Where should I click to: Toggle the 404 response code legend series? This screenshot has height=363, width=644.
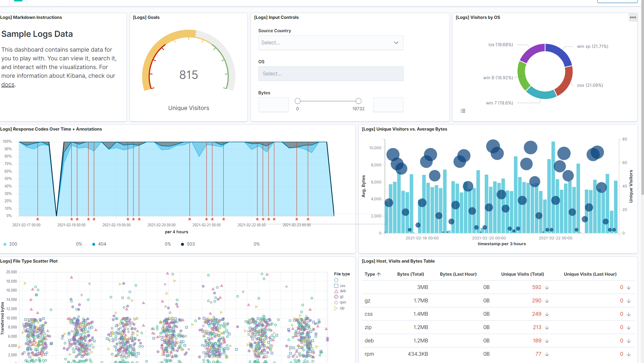point(99,244)
